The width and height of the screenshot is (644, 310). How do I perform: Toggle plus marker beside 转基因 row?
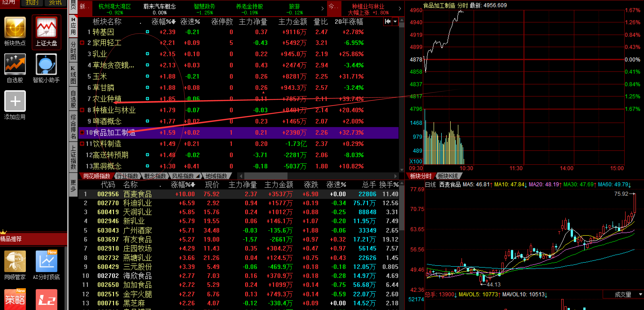point(147,32)
